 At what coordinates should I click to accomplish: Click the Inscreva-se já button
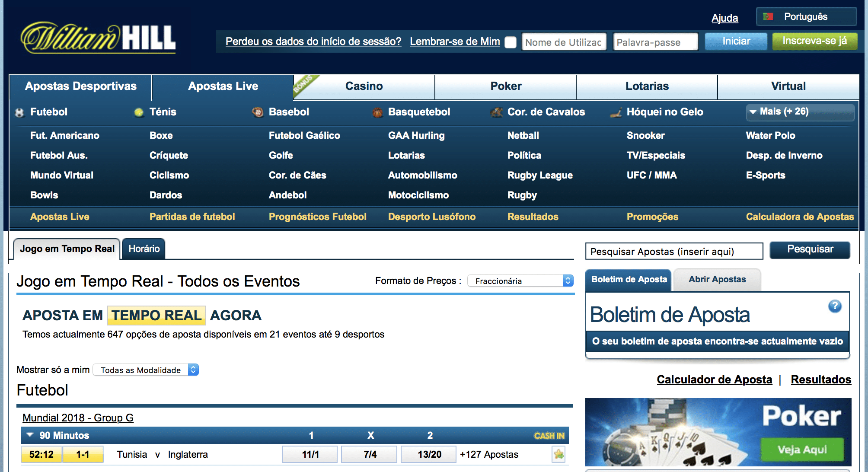tap(814, 41)
